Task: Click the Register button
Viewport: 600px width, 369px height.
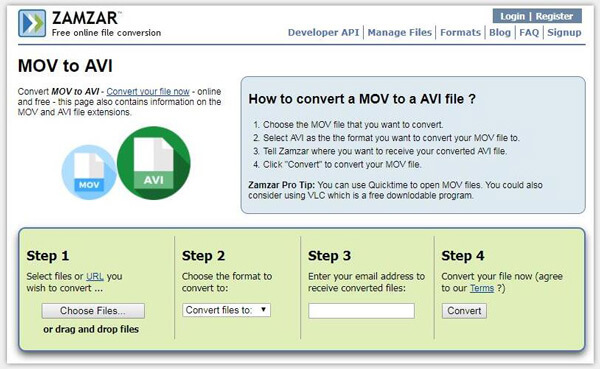Action: [x=554, y=16]
